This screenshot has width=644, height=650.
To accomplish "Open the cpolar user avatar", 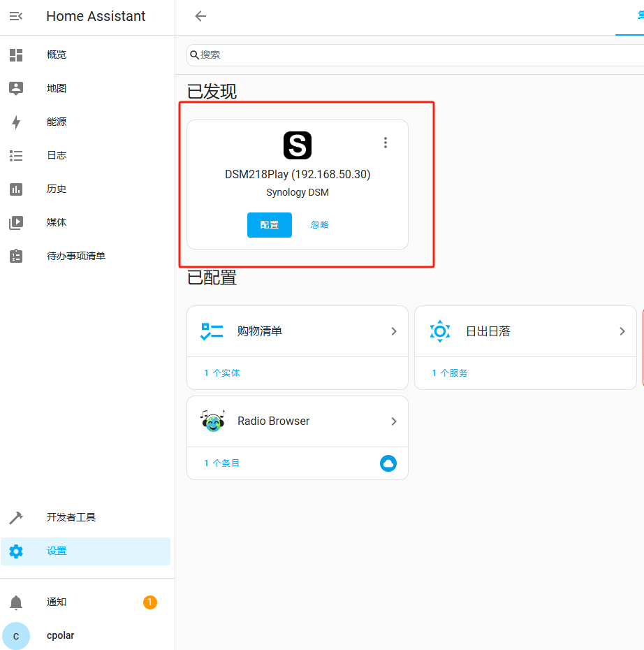I will coord(16,636).
